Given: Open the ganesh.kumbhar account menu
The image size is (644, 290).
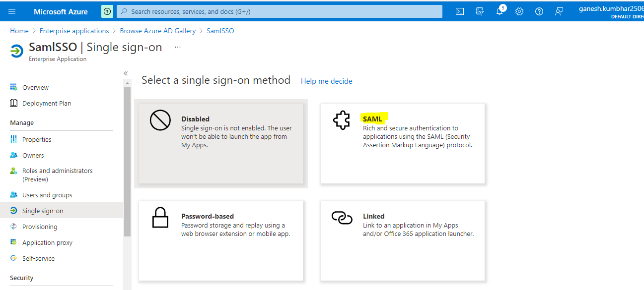Looking at the screenshot, I should [611, 11].
